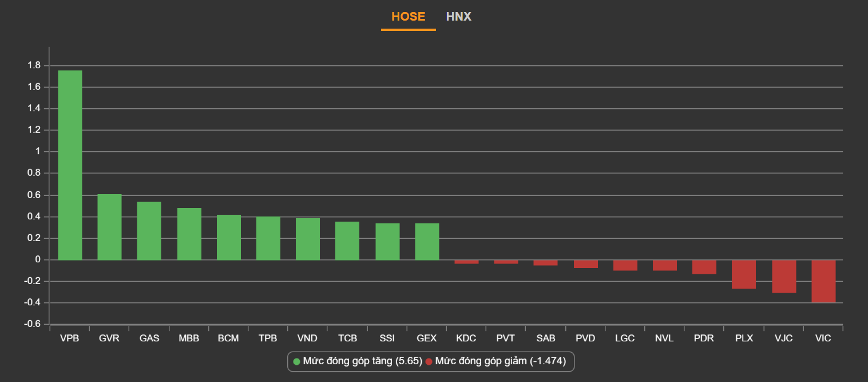Click the tall VPB green bar

coord(70,165)
